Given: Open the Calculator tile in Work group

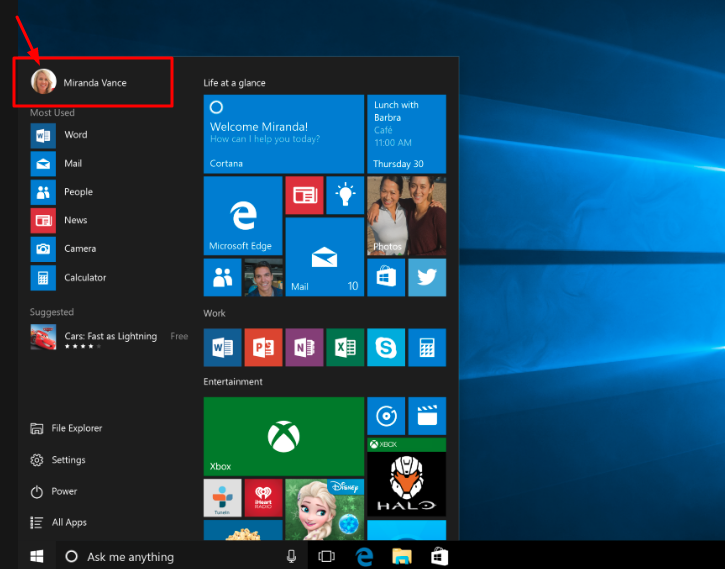Looking at the screenshot, I should pyautogui.click(x=427, y=347).
